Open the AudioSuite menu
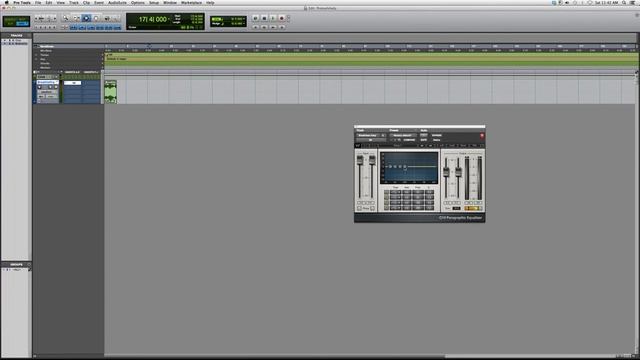Screen dimensions: 640x360 point(117,2)
